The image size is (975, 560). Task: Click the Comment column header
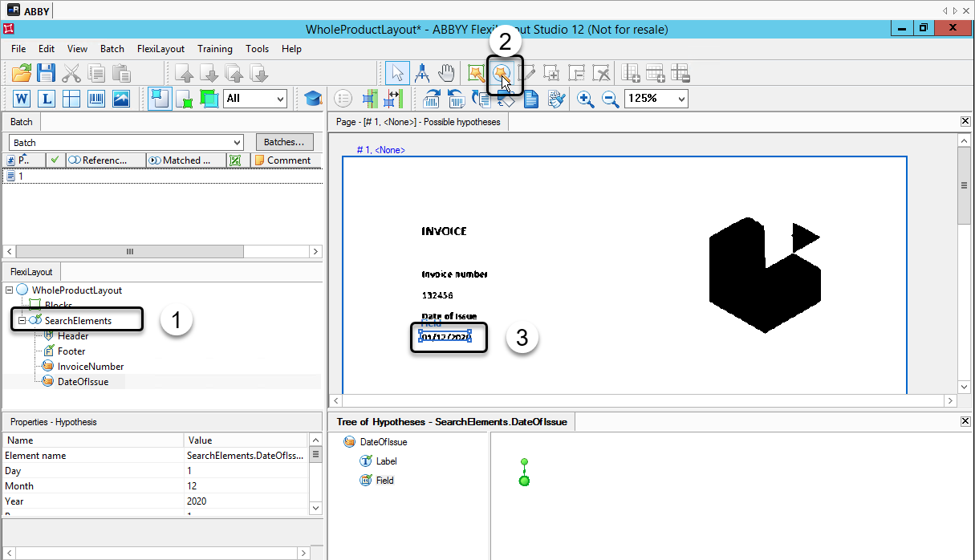[286, 160]
